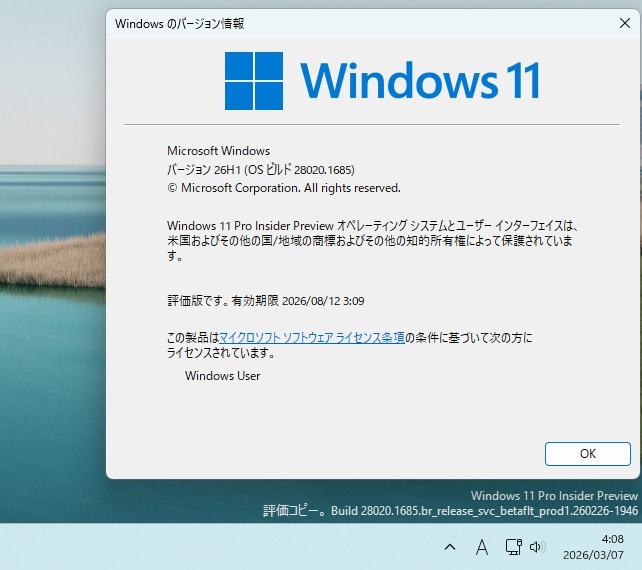Click the © Microsoft Corporation. All rights reserved. line
This screenshot has height=570, width=642.
(284, 188)
